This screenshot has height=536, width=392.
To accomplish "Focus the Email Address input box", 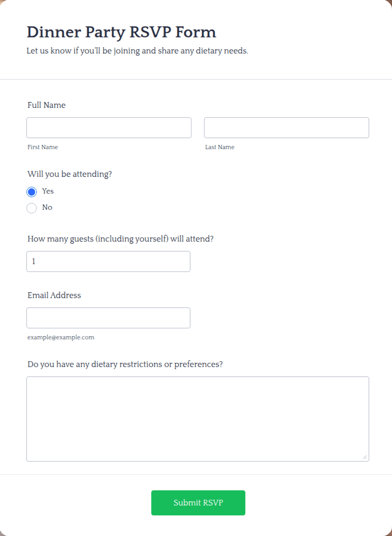I will coord(108,318).
